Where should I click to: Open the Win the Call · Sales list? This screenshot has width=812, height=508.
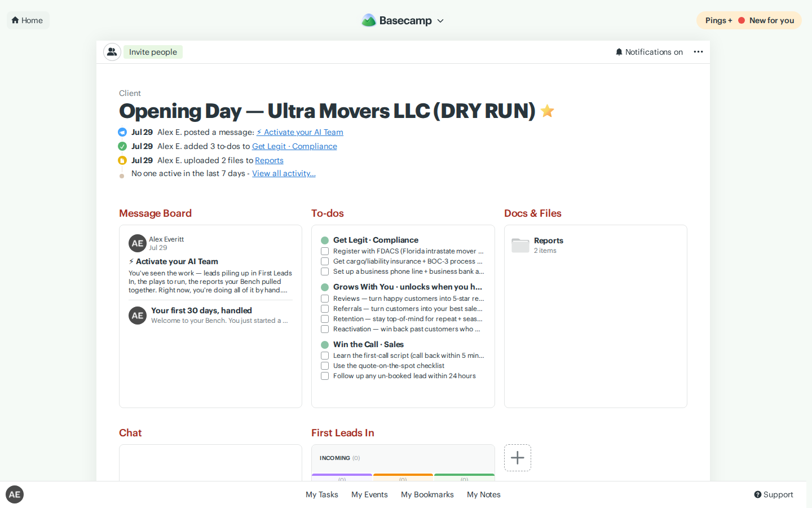[x=368, y=344]
